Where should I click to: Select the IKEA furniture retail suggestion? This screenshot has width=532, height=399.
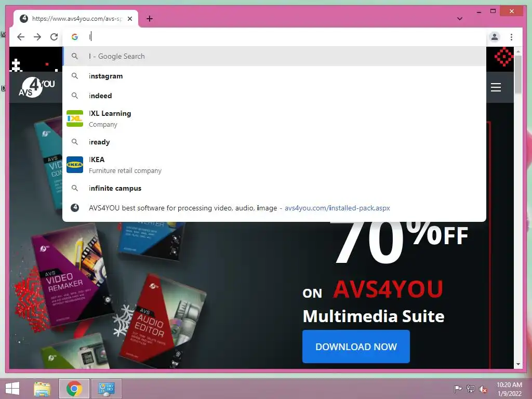(274, 165)
